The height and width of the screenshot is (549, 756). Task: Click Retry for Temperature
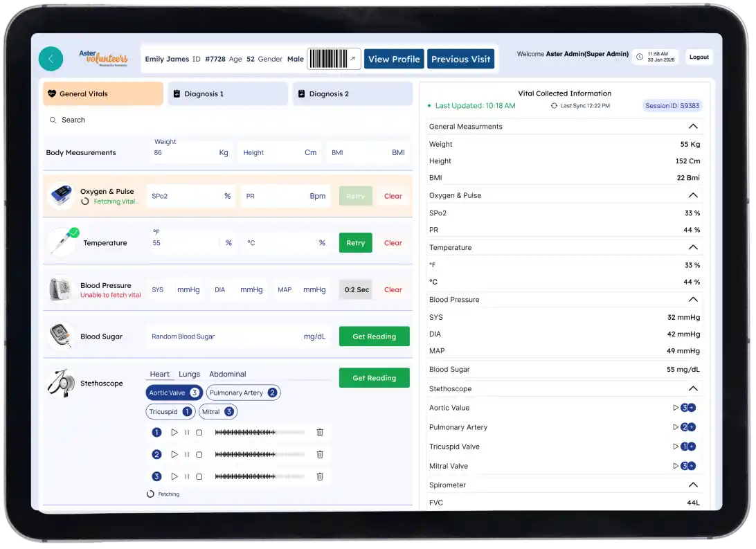click(355, 243)
